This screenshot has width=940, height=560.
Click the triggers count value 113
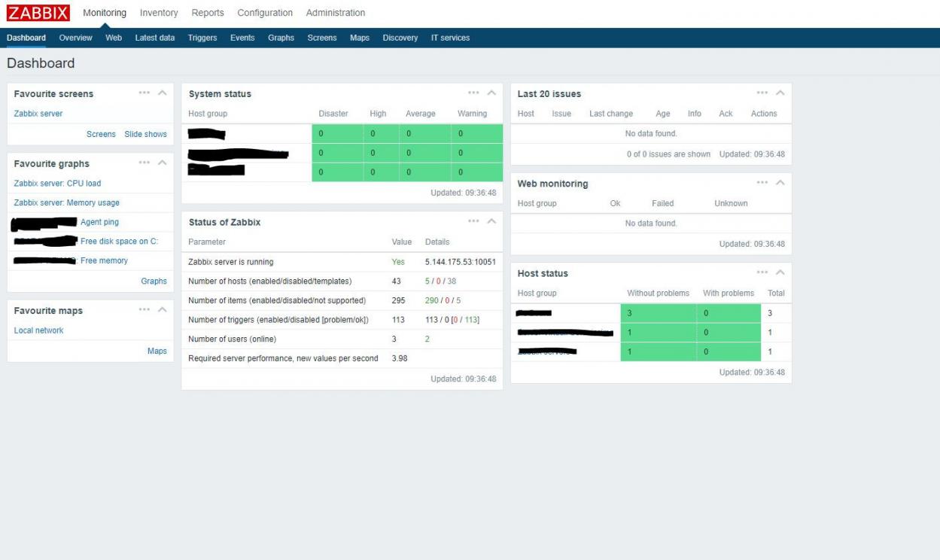(x=399, y=320)
